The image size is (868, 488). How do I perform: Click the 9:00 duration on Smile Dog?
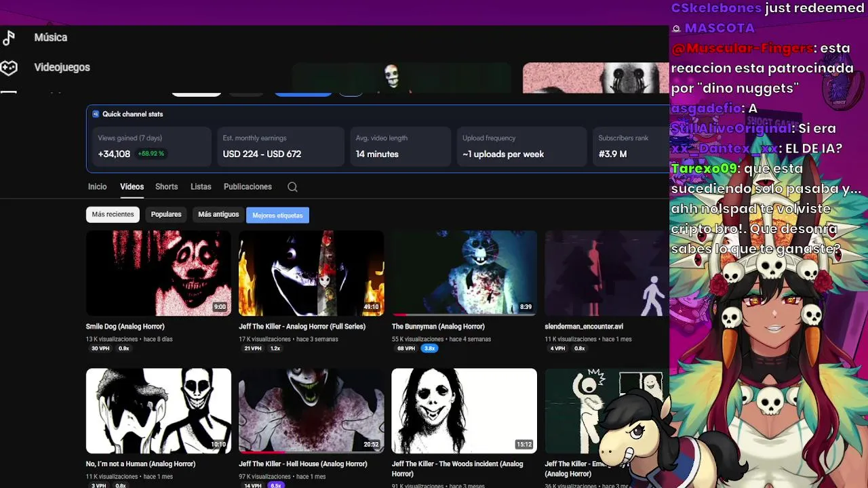click(220, 307)
